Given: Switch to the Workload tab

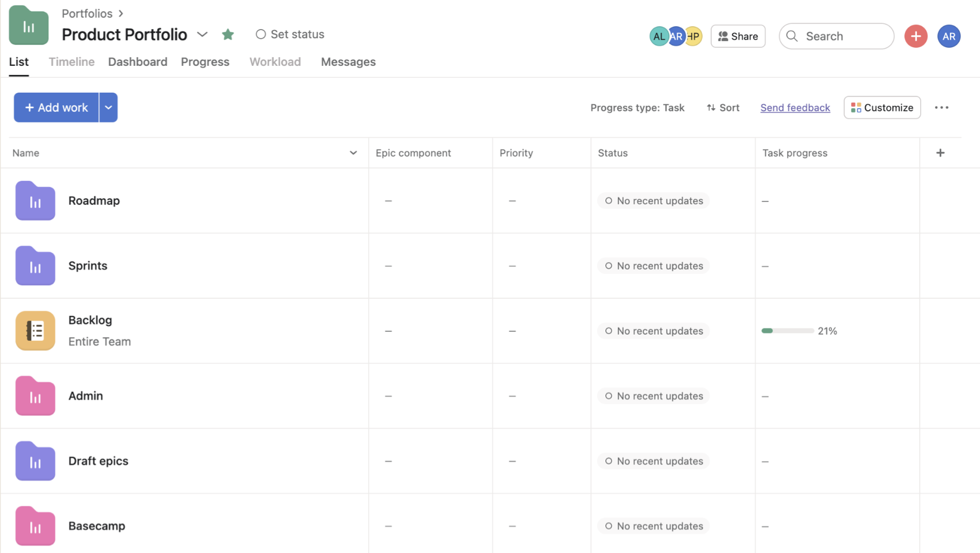Looking at the screenshot, I should click(x=275, y=62).
